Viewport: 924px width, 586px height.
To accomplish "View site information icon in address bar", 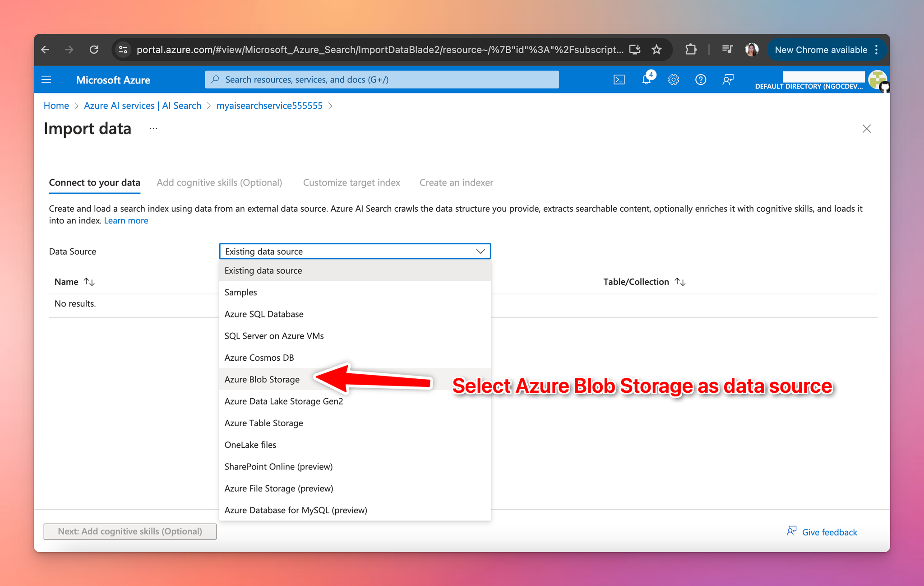I will tap(123, 50).
